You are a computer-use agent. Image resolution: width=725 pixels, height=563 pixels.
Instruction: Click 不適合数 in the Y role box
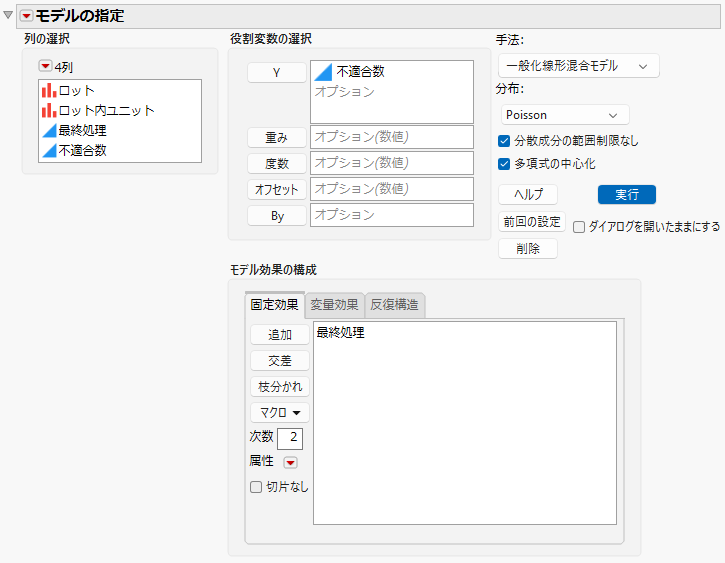360,72
